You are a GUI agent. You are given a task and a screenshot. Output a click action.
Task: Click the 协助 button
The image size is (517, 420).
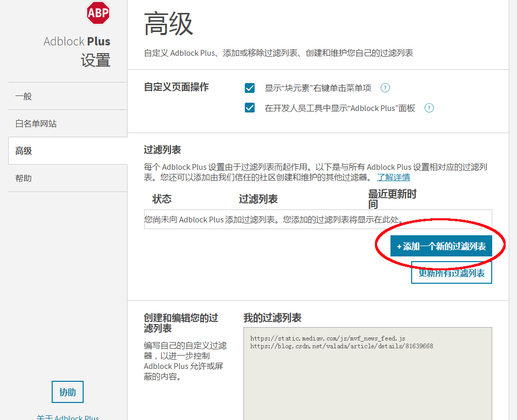(68, 392)
